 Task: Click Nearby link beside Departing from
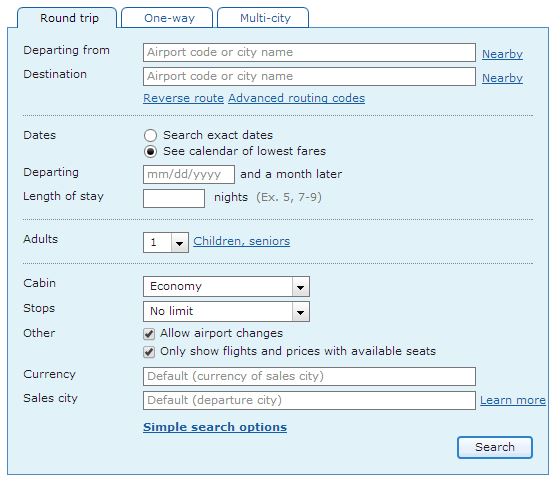click(x=502, y=54)
